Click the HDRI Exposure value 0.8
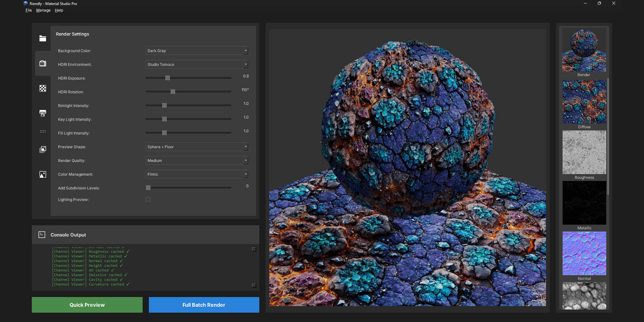Screen dimensions: 644x322 246,76
